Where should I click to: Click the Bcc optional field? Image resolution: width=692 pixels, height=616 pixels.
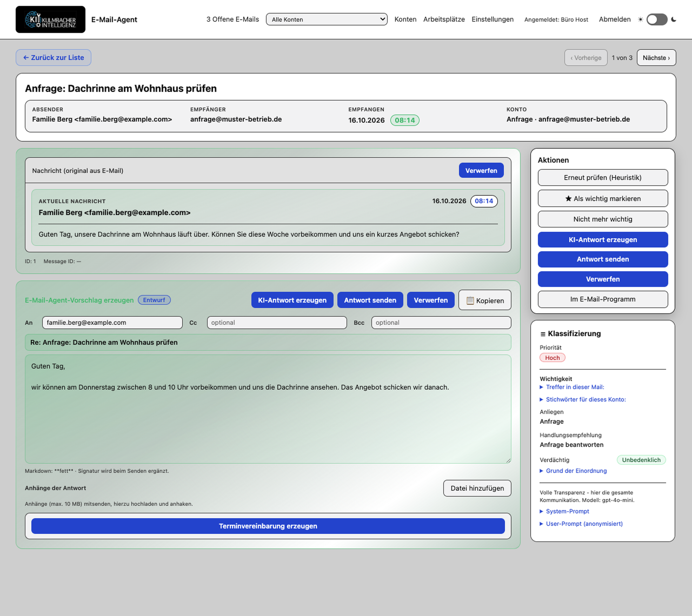click(441, 323)
